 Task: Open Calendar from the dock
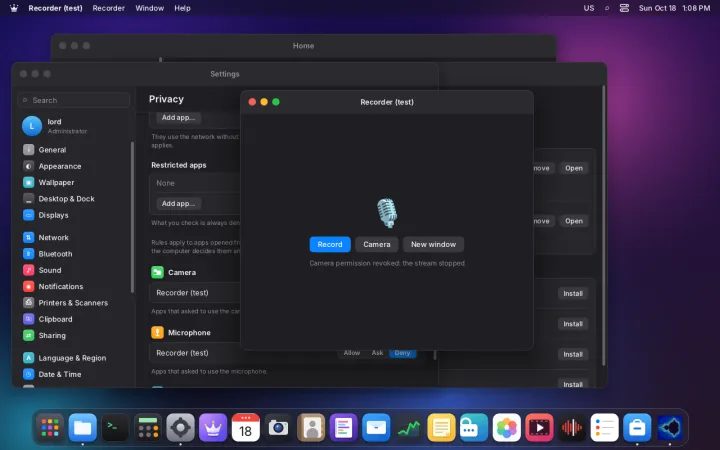(x=246, y=428)
